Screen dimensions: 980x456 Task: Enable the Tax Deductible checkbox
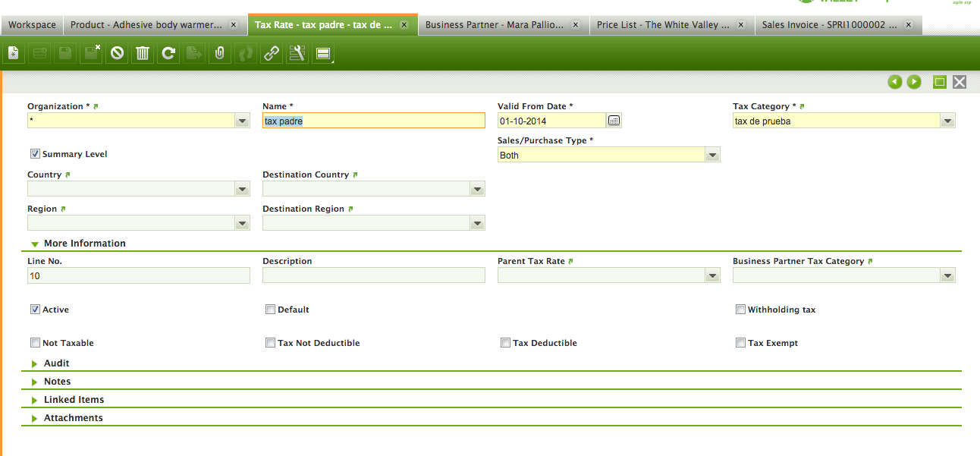(505, 343)
